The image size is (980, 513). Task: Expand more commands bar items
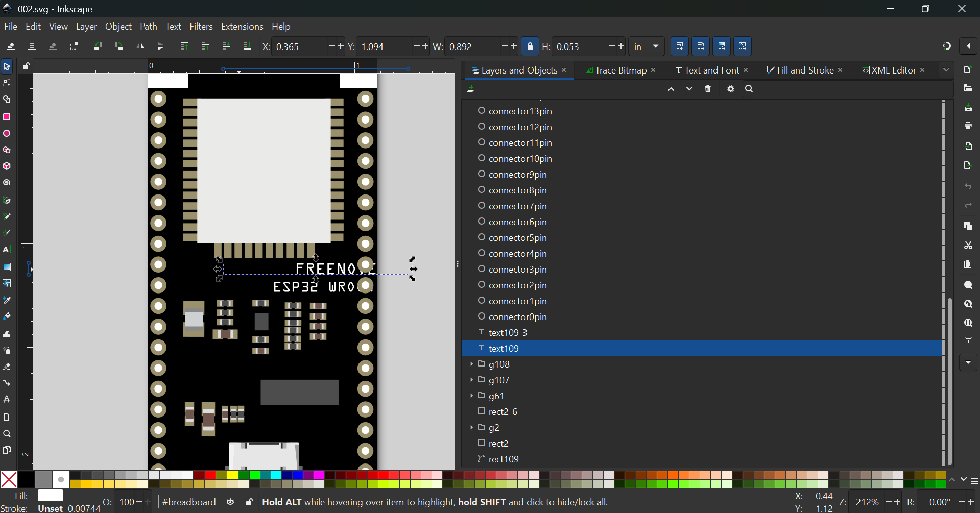[x=968, y=363]
